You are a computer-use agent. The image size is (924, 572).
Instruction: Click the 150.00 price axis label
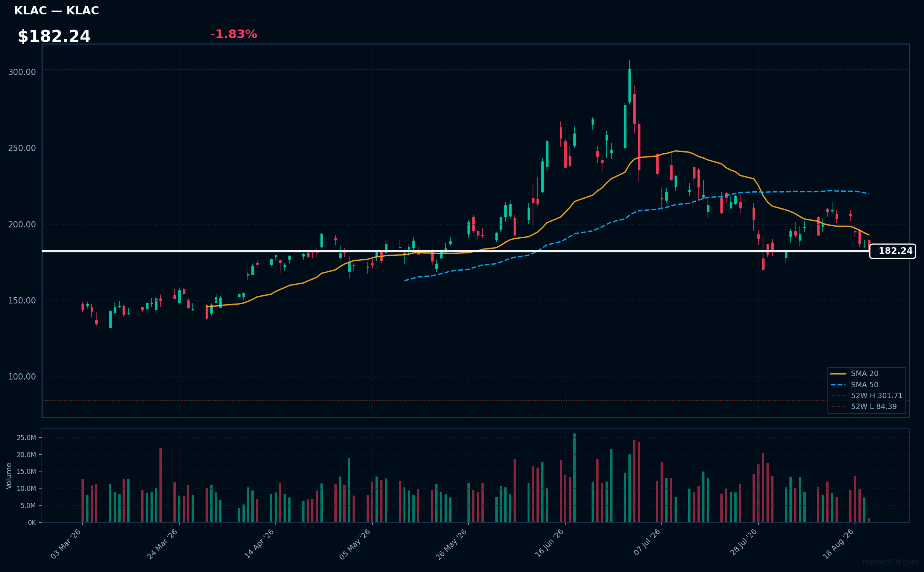coord(22,301)
